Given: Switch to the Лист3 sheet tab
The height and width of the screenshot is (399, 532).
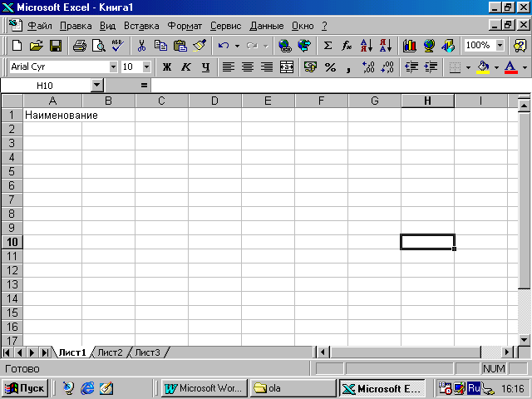Looking at the screenshot, I should click(x=147, y=352).
